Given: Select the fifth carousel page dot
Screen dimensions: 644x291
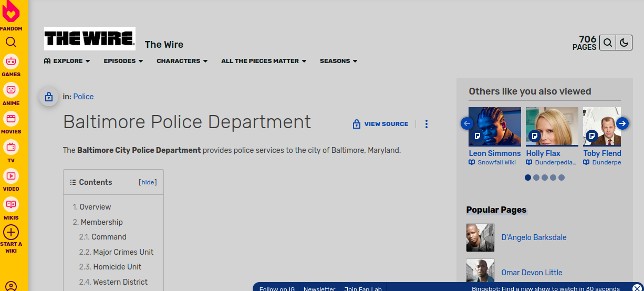Looking at the screenshot, I should (562, 178).
